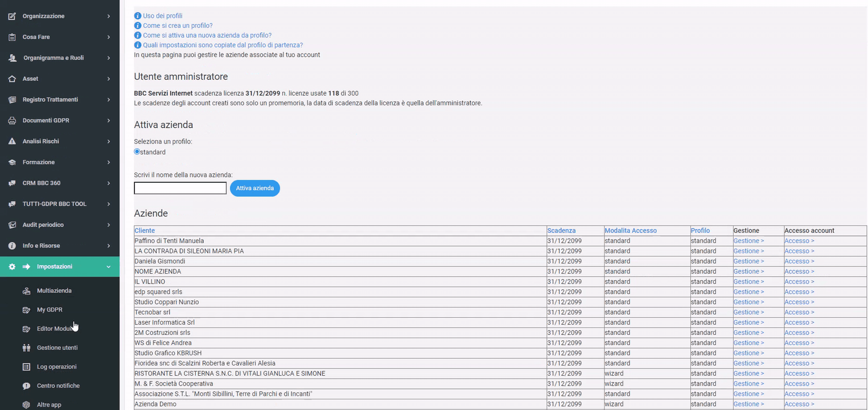
Task: Click the Analisi Rischi warning triangle icon
Action: click(x=12, y=141)
